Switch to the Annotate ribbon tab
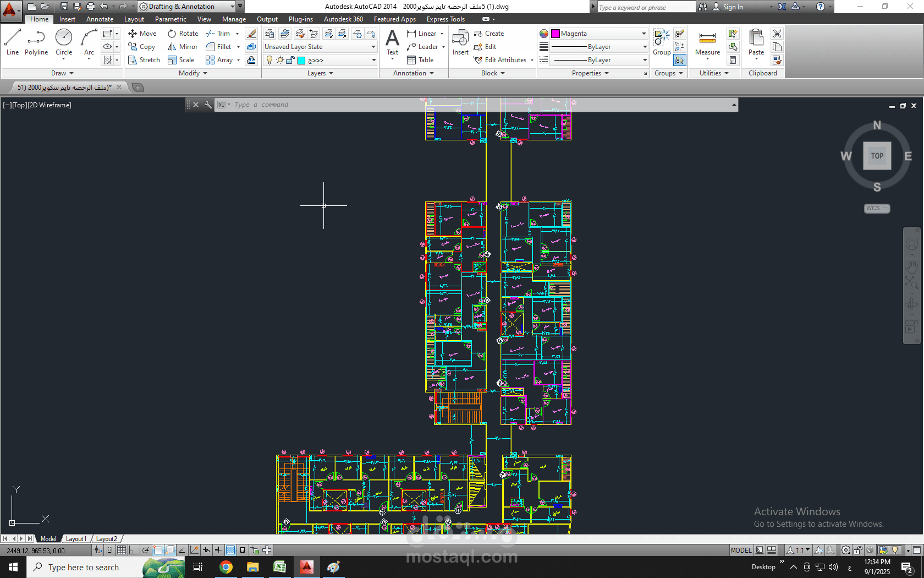This screenshot has width=924, height=578. point(100,19)
